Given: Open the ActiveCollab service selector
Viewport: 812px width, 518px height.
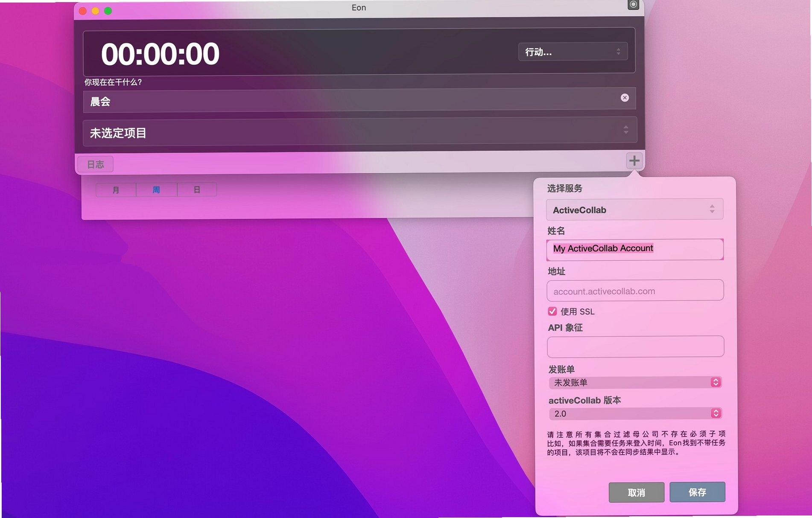Looking at the screenshot, I should click(x=634, y=210).
